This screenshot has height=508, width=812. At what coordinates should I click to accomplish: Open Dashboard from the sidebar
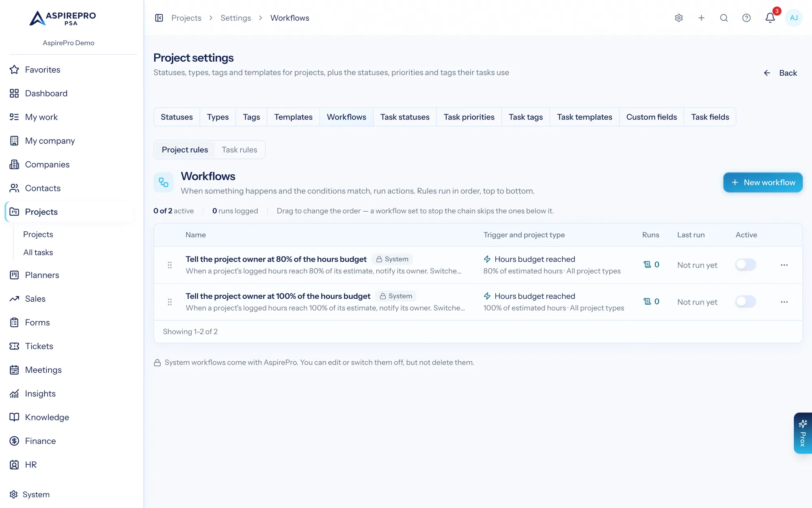click(x=69, y=93)
